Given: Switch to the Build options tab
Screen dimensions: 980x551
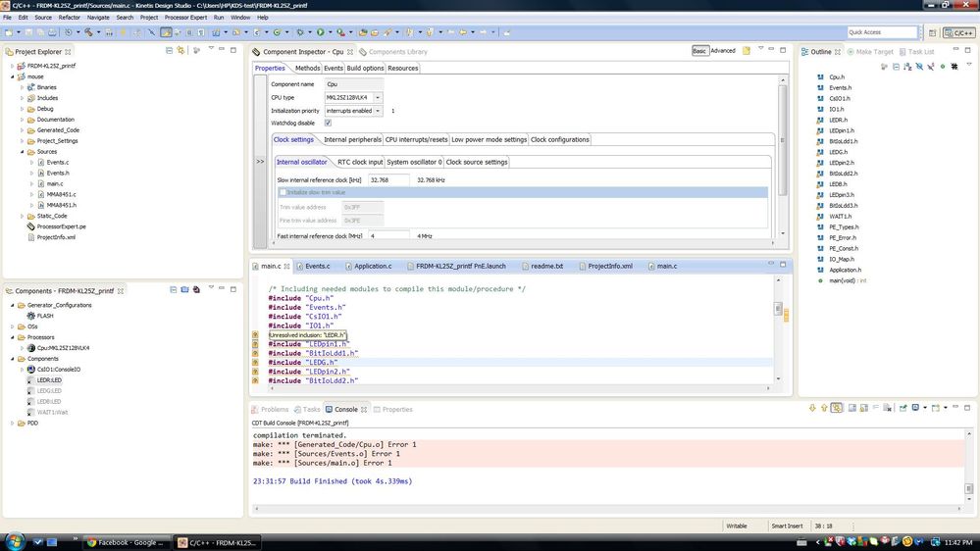Looking at the screenshot, I should pos(365,68).
